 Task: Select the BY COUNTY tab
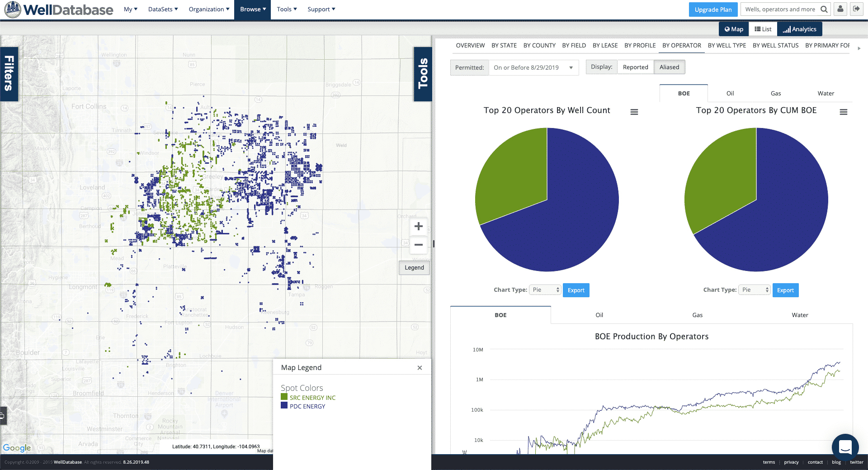pos(539,46)
